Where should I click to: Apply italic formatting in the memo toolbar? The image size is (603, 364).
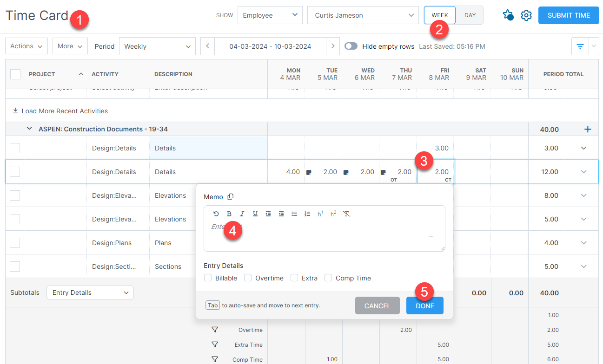(x=242, y=214)
